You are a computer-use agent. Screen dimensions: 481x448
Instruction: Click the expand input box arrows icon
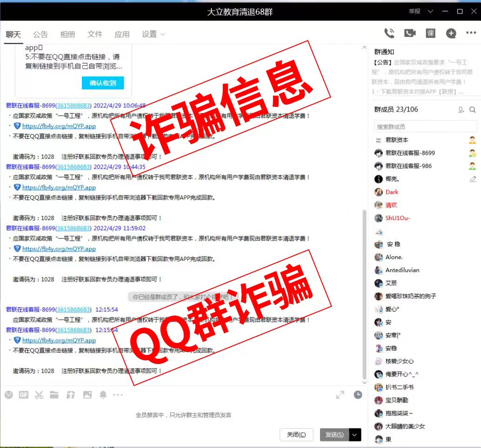[x=340, y=395]
